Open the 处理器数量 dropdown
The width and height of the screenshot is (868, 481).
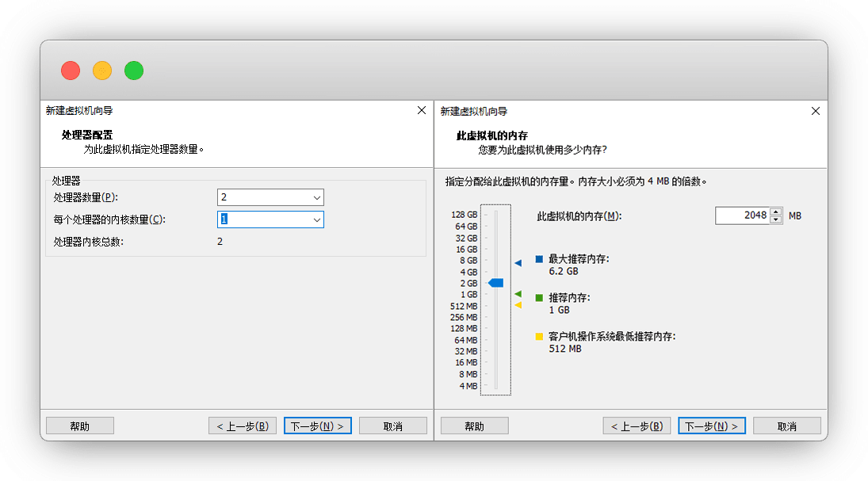click(316, 197)
